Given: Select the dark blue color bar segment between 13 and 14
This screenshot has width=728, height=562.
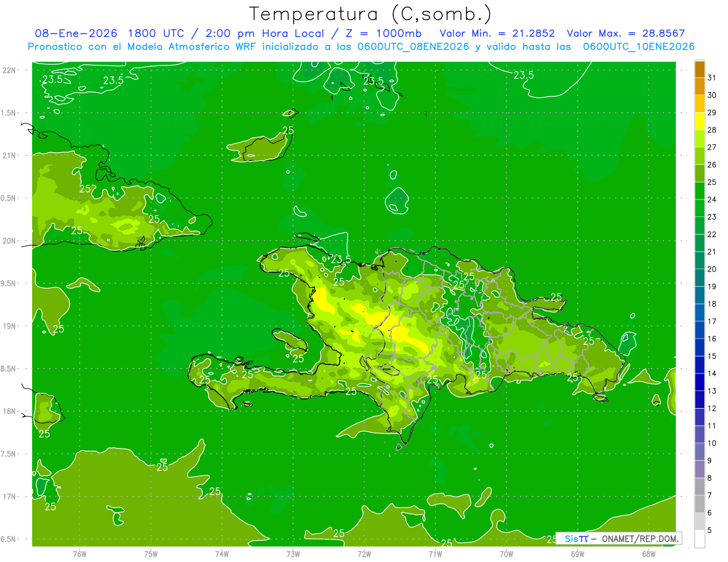Looking at the screenshot, I should [x=699, y=382].
